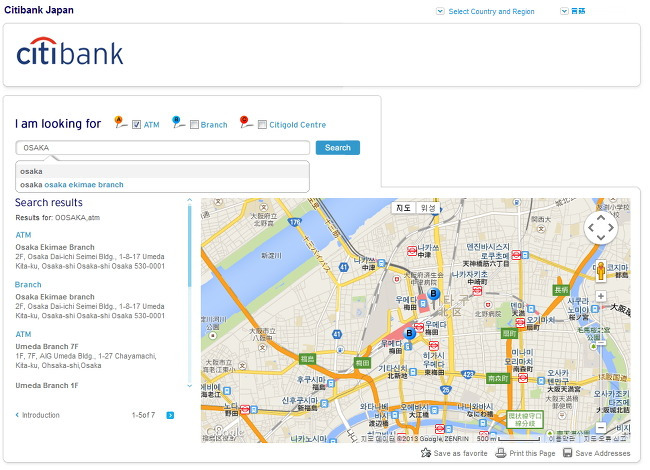Image resolution: width=650 pixels, height=470 pixels.
Task: Click the Branch category heading in results
Action: (x=28, y=285)
